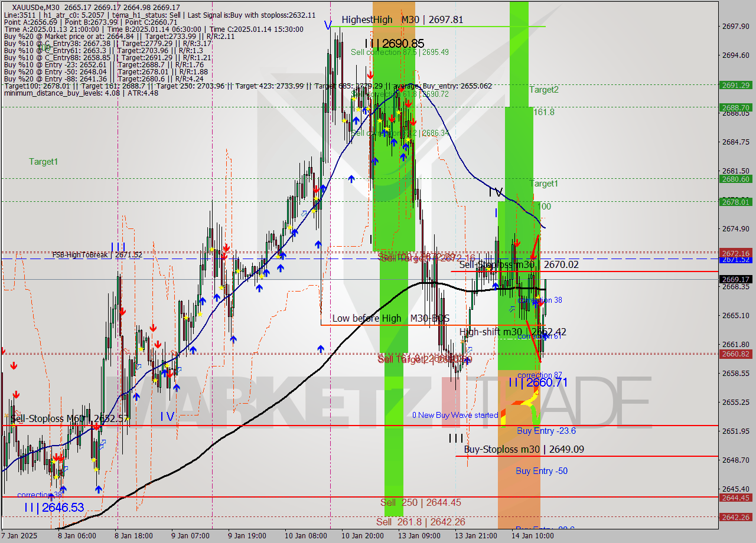Select the 'Buy Entry -23.6' label
The image size is (756, 543).
pos(546,431)
